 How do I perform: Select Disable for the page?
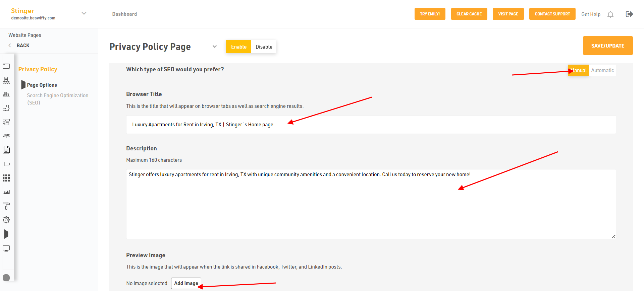pos(264,47)
